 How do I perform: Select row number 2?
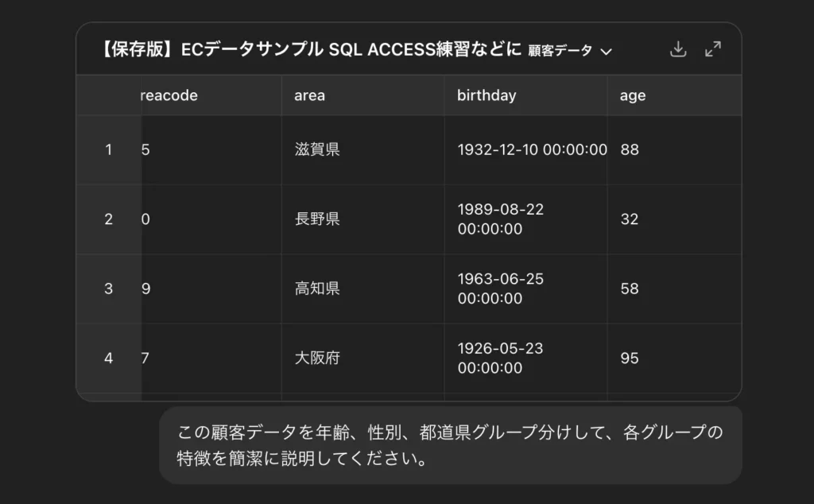[x=109, y=219]
